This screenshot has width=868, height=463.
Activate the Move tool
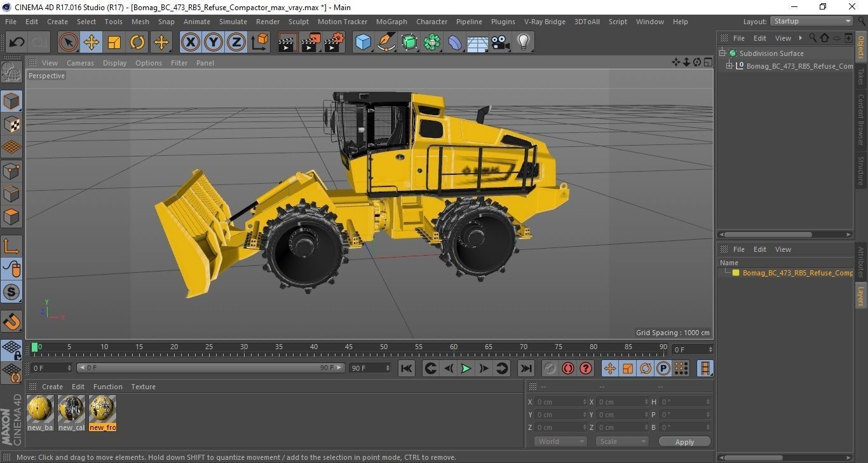[x=91, y=43]
